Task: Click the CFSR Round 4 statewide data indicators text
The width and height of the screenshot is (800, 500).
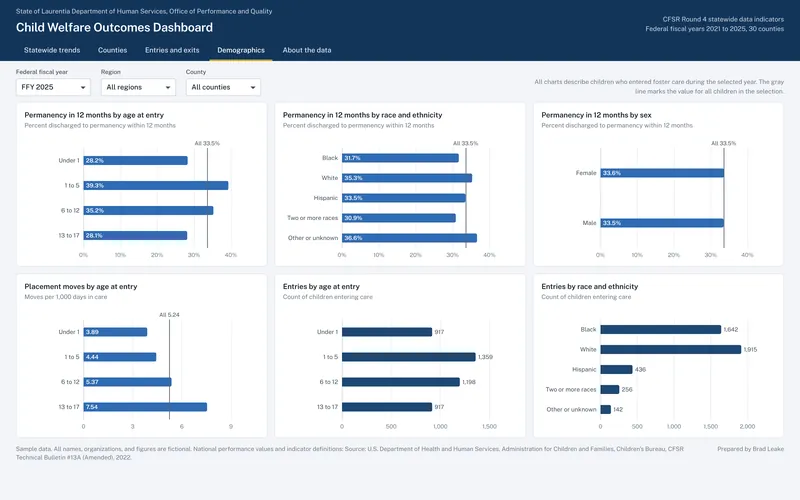Action: [x=723, y=19]
